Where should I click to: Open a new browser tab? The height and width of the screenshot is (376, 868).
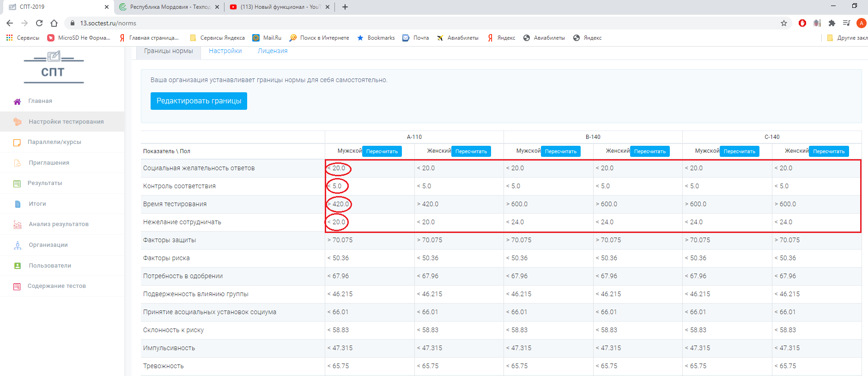[x=345, y=7]
